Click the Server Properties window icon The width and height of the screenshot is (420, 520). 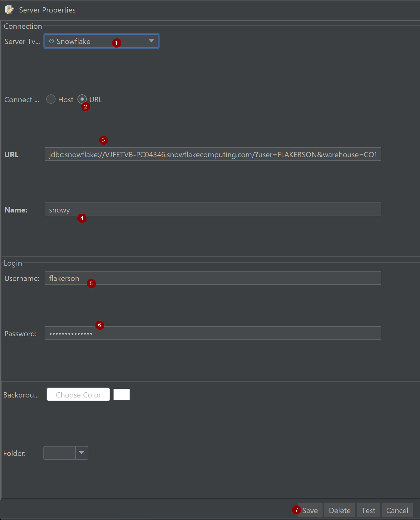9,10
